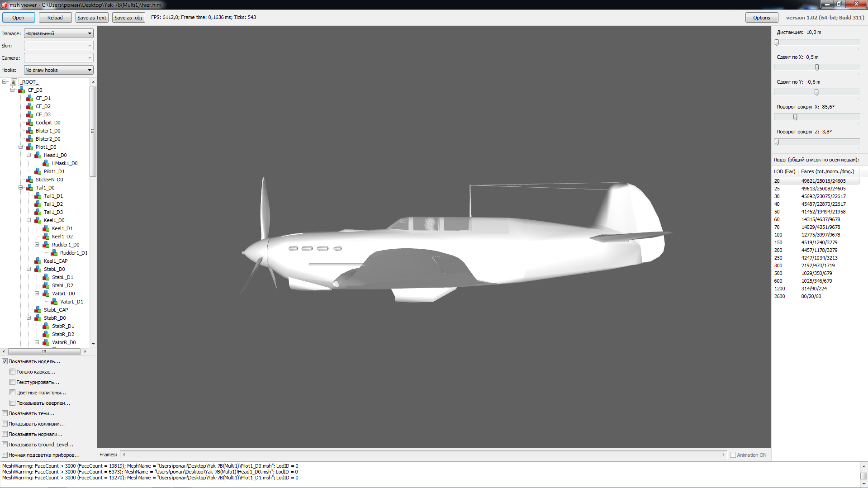Click the mesh icon next to CF_D2
868x488 pixels.
pyautogui.click(x=29, y=106)
